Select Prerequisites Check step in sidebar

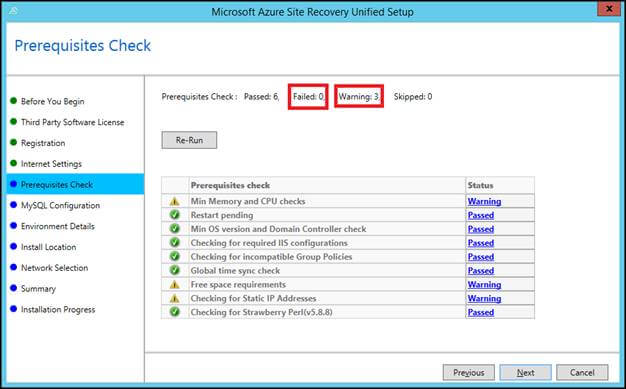click(x=75, y=184)
